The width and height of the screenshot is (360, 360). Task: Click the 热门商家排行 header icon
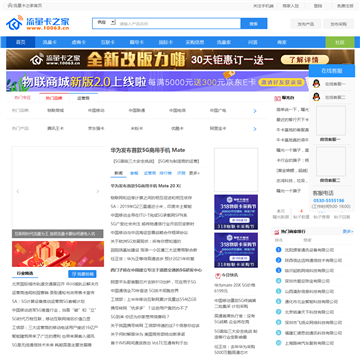[x=277, y=231]
